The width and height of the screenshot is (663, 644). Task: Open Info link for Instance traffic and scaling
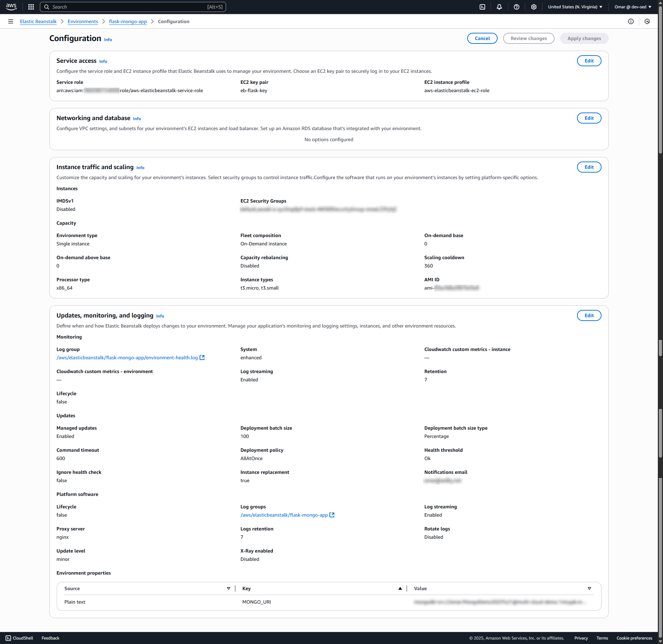click(141, 168)
